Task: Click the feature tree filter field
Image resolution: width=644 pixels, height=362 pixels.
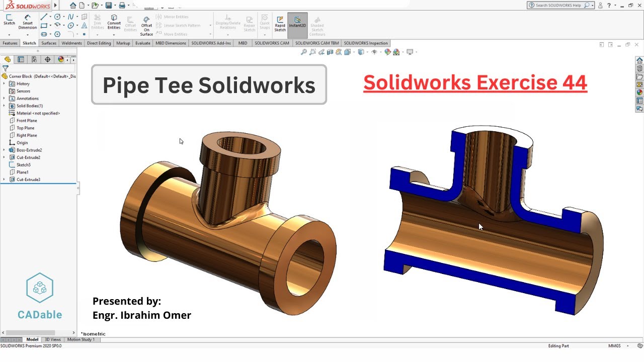Action: [x=38, y=68]
